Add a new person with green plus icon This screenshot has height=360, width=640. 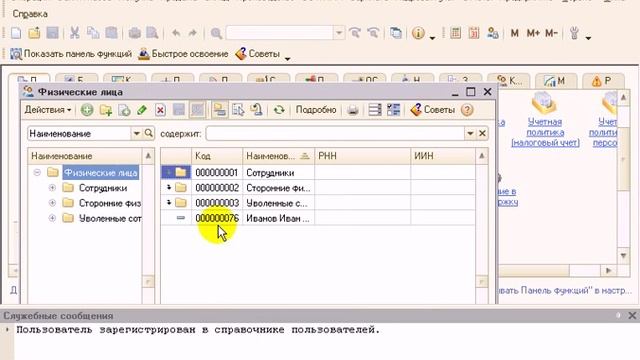point(87,110)
